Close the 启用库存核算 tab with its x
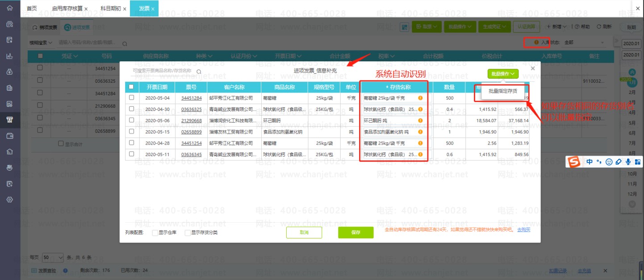Screen dimensions: 644x280 click(86, 9)
